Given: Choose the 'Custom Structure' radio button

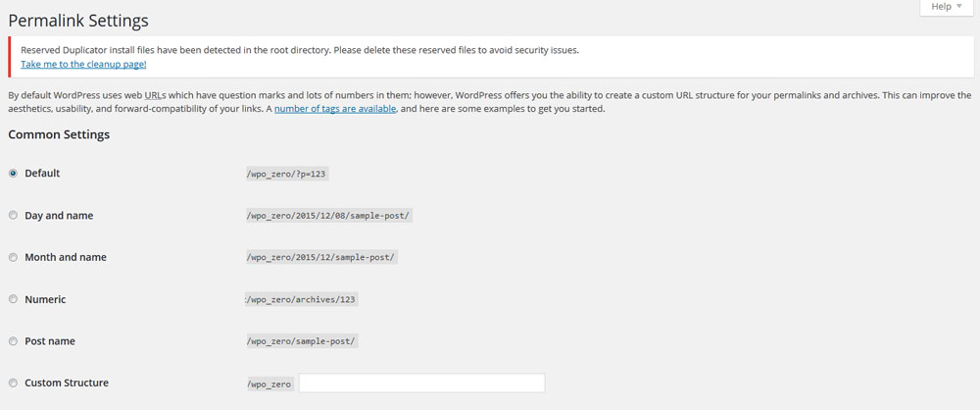Looking at the screenshot, I should tap(13, 384).
